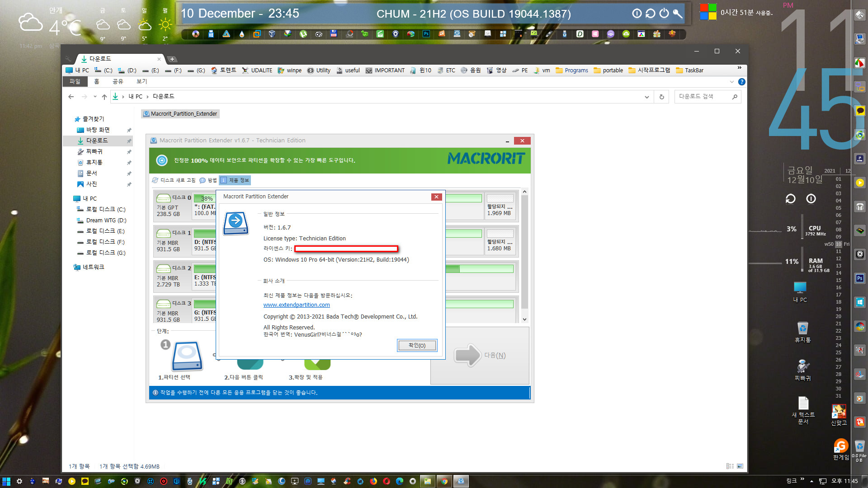The image size is (868, 488).
Task: Switch to the 홈 ribbon tab
Action: point(96,81)
